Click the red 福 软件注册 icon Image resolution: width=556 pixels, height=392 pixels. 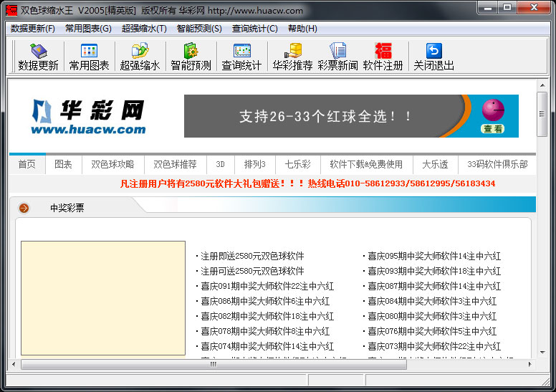[x=383, y=57]
